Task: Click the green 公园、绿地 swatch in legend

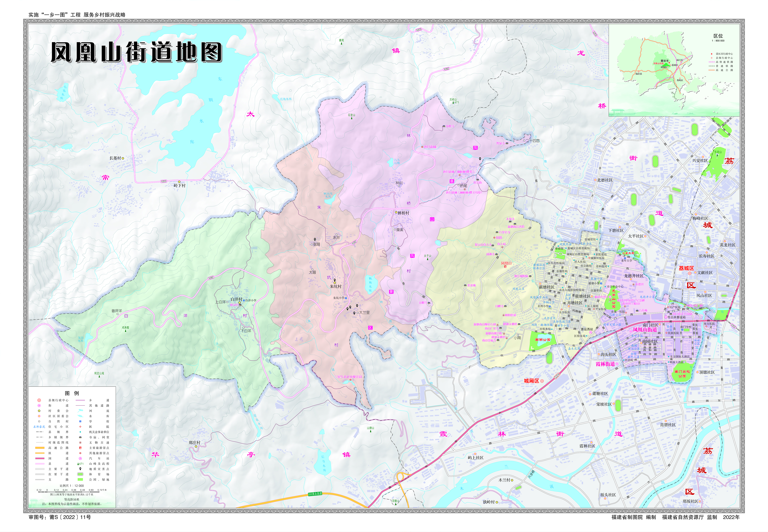Action: [x=80, y=479]
